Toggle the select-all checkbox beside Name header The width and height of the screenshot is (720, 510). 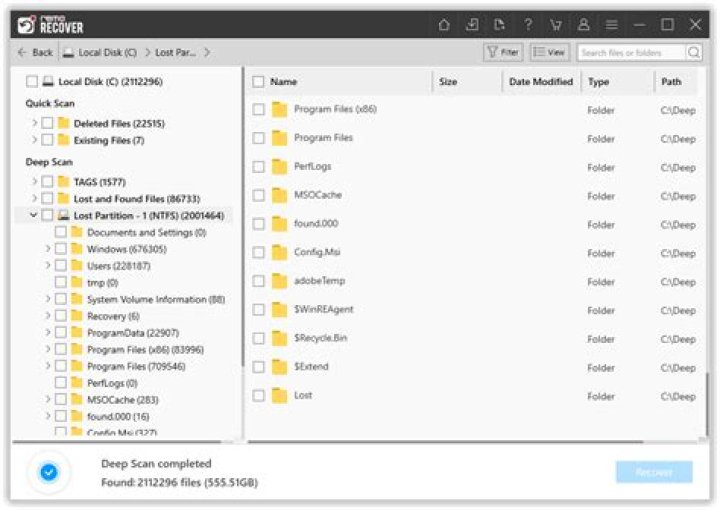pyautogui.click(x=259, y=82)
